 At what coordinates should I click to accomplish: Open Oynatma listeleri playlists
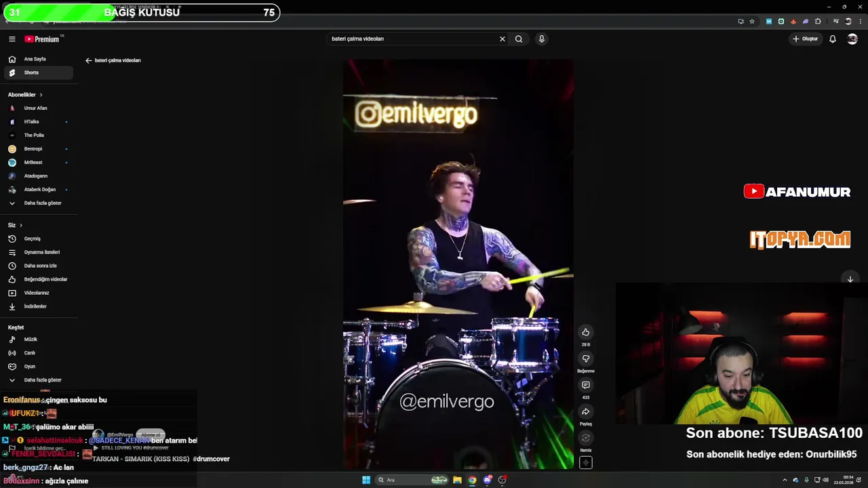(39, 252)
